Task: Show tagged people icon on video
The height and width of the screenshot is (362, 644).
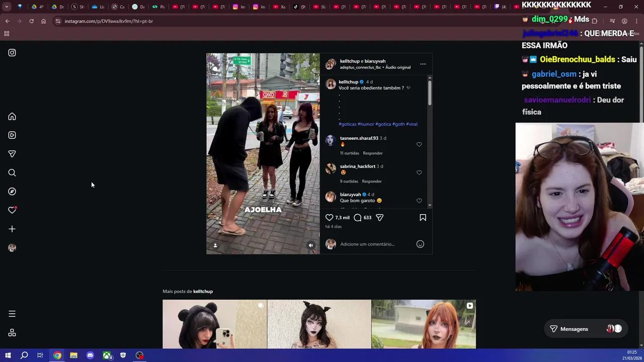Action: [215, 245]
